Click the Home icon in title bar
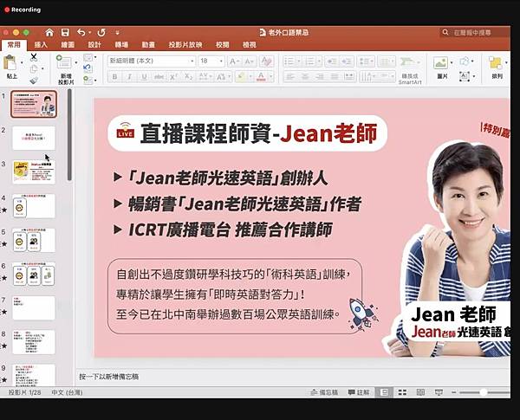 (x=49, y=33)
